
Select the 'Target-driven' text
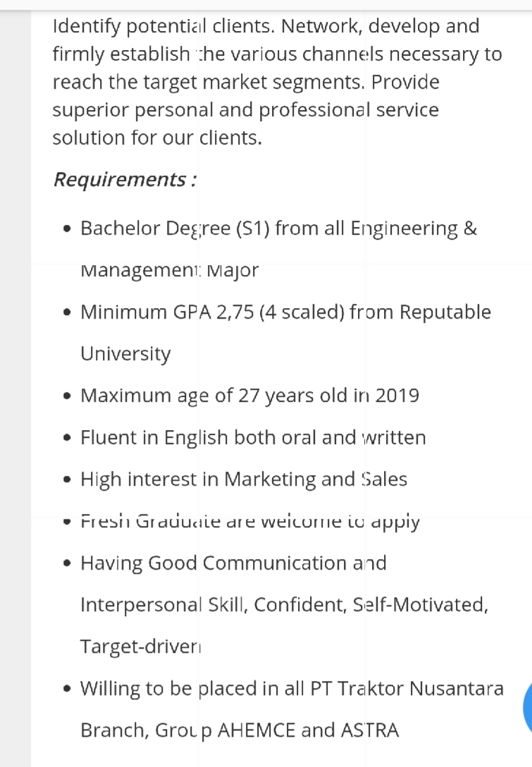pos(140,646)
